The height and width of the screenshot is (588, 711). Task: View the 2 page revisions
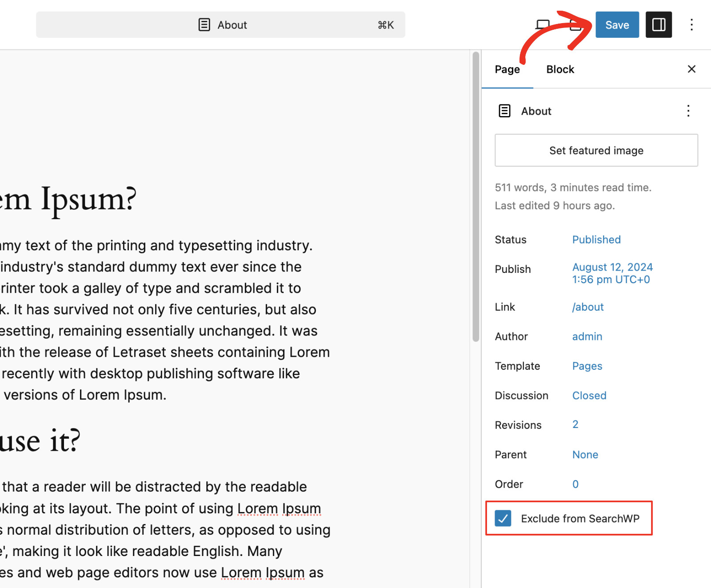(575, 424)
